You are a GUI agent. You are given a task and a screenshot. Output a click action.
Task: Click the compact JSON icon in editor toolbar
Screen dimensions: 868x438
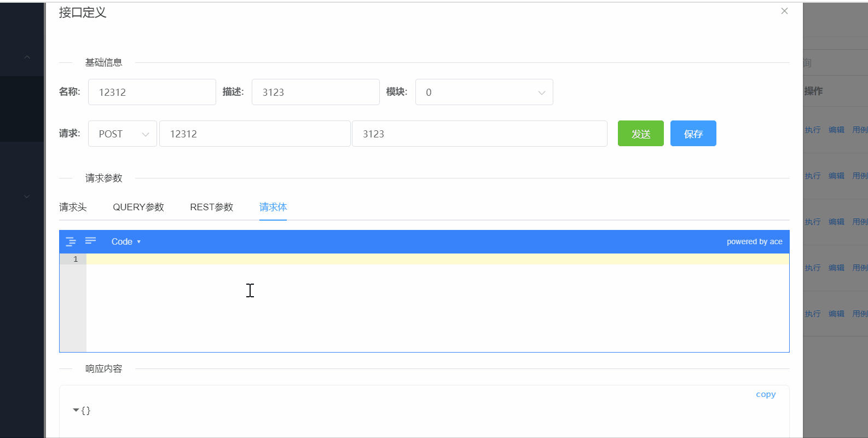pyautogui.click(x=91, y=241)
